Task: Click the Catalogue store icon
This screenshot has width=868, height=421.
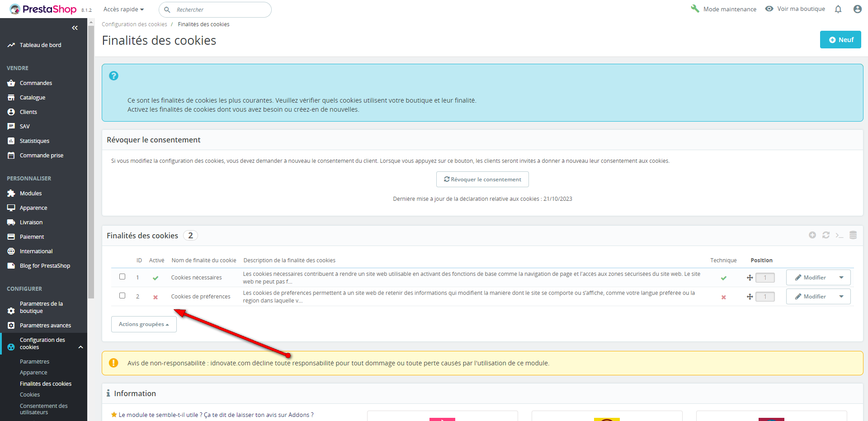Action: click(11, 98)
